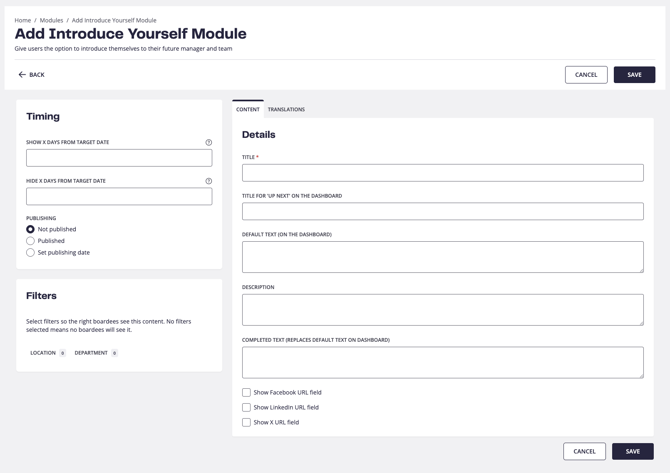
Task: Focus the Show X days from target date field
Action: point(119,158)
